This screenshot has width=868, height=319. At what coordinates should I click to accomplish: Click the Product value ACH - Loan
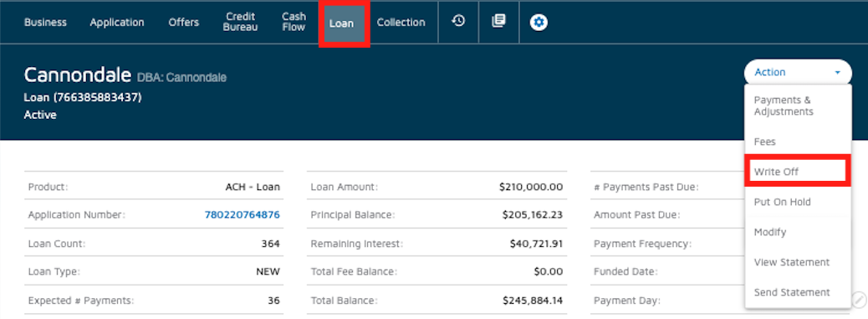[253, 188]
